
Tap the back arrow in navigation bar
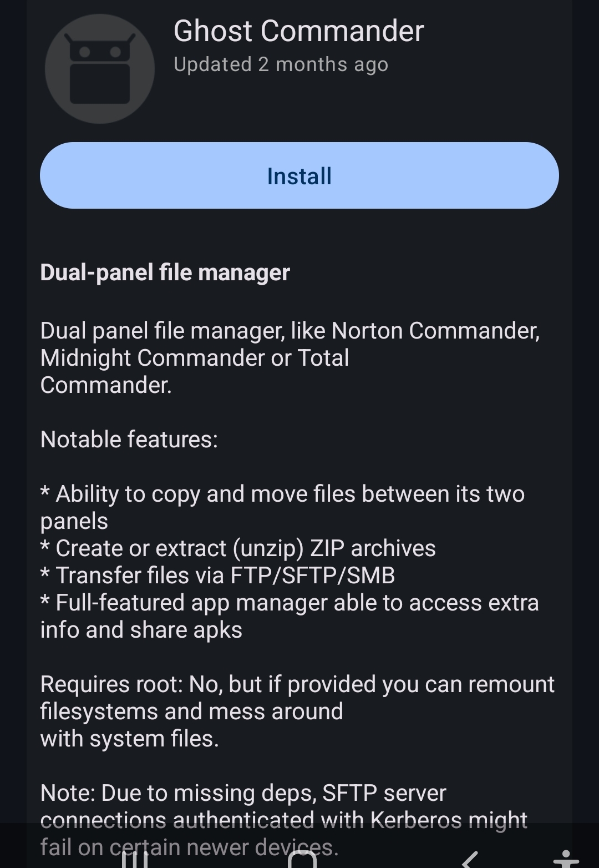pyautogui.click(x=470, y=859)
